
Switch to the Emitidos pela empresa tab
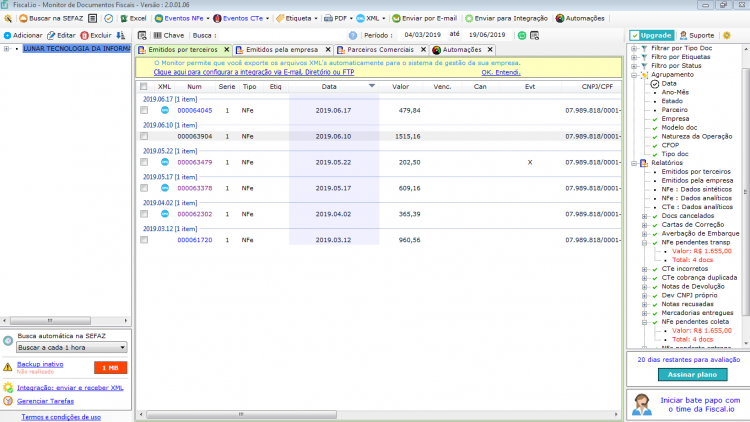[282, 50]
